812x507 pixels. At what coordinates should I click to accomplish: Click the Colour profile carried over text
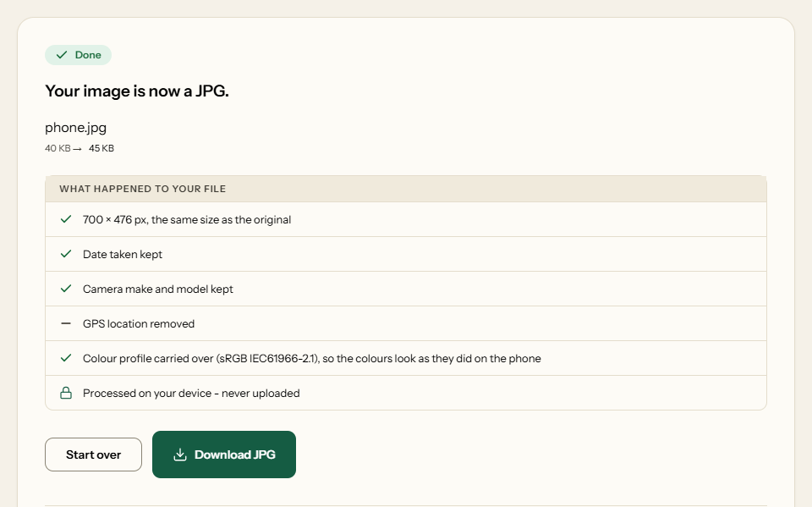(x=312, y=359)
